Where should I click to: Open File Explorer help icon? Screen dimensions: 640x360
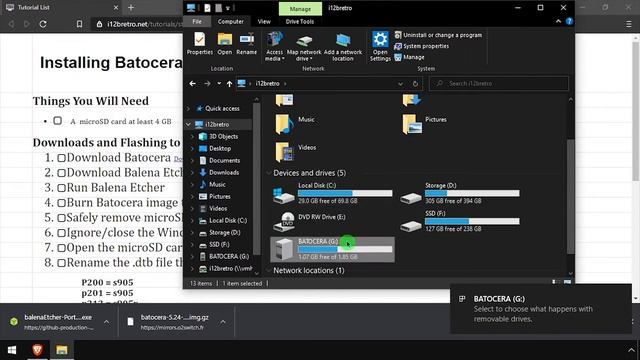pyautogui.click(x=569, y=22)
